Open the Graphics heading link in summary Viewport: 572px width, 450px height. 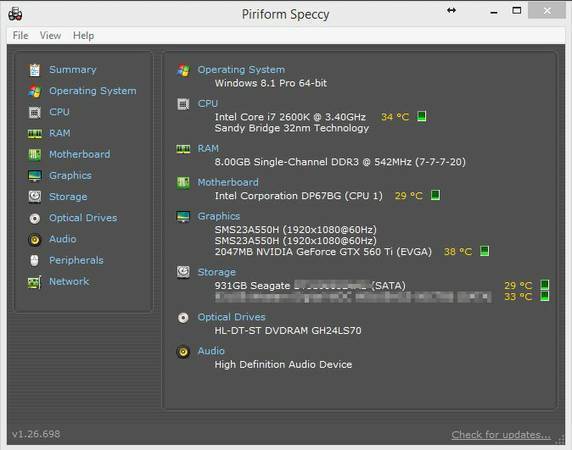coord(219,216)
